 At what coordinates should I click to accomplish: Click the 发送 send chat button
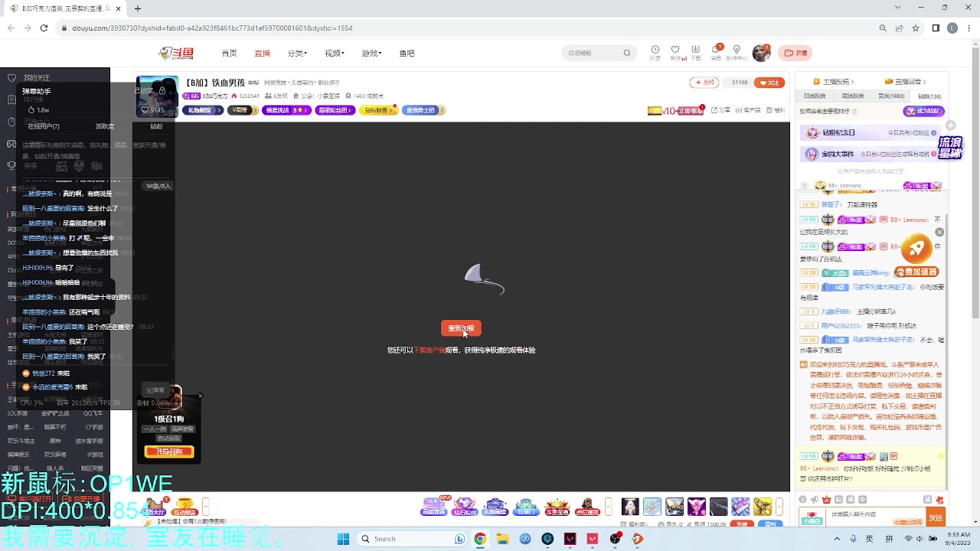tap(936, 518)
